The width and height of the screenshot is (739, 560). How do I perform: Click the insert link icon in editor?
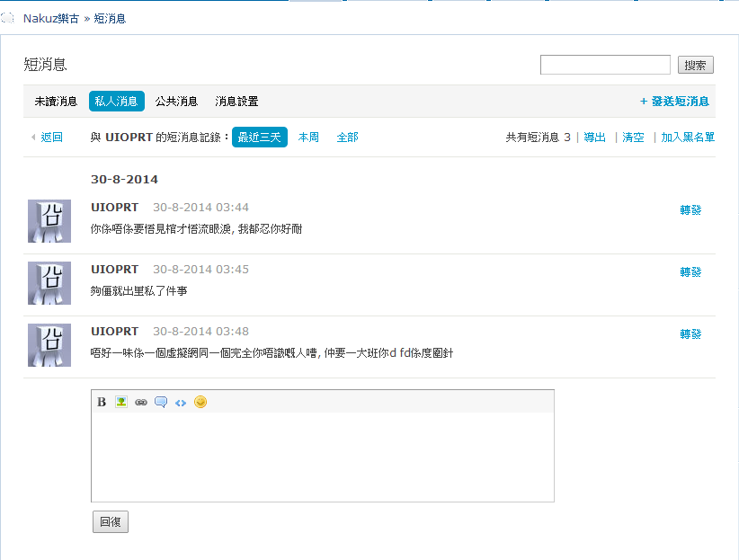tap(141, 402)
